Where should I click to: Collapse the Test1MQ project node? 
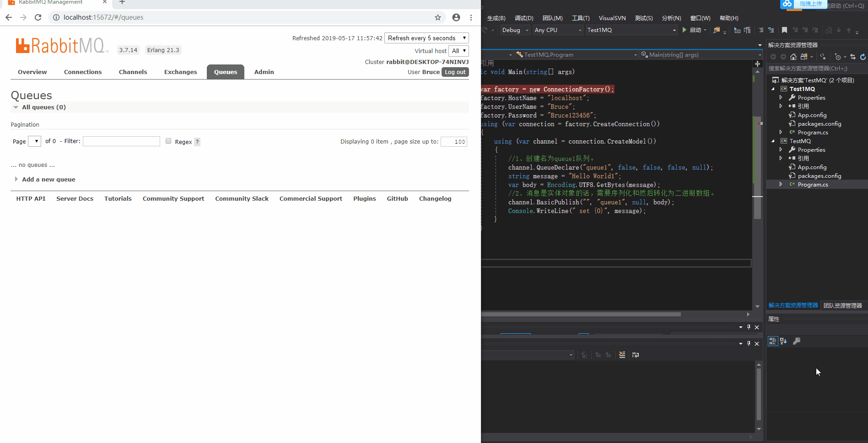[x=773, y=89]
